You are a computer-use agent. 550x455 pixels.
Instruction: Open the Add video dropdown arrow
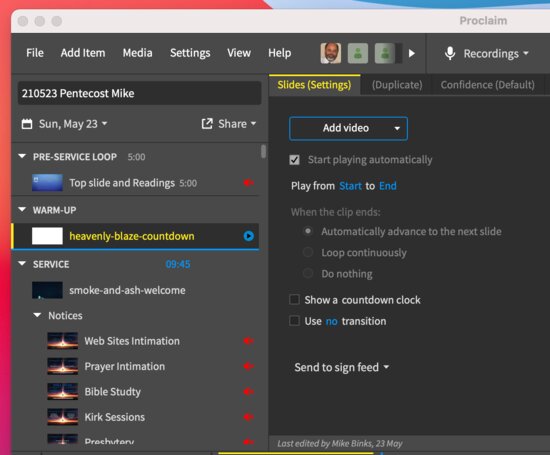[397, 128]
